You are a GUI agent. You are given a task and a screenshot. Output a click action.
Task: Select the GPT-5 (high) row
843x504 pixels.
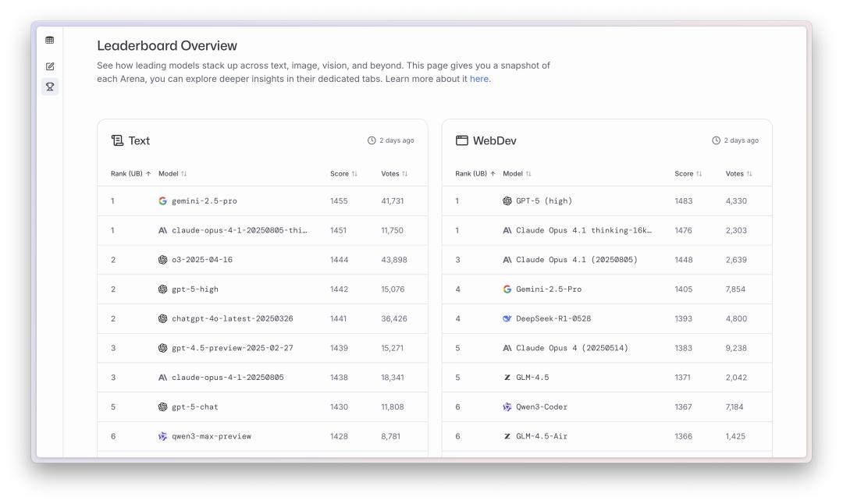[607, 201]
